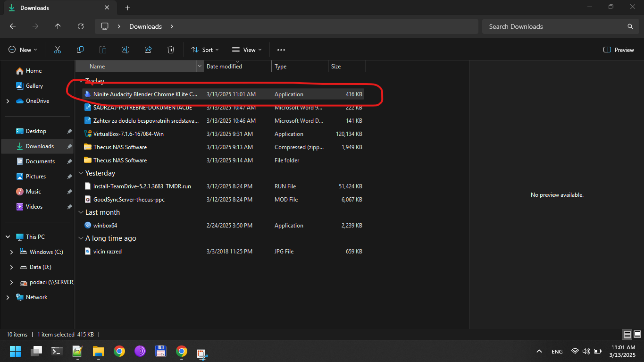This screenshot has height=362, width=644.
Task: Go back with the left arrow
Action: (13, 26)
